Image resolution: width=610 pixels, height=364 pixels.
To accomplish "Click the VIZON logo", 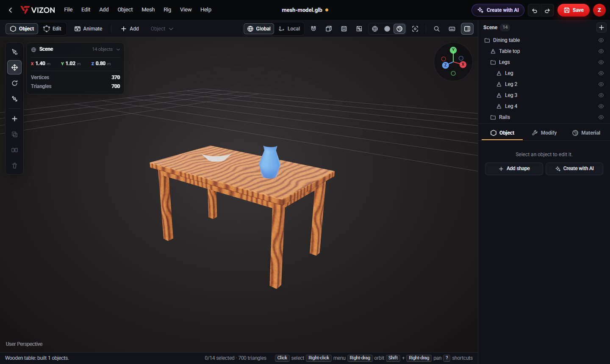I will (38, 10).
